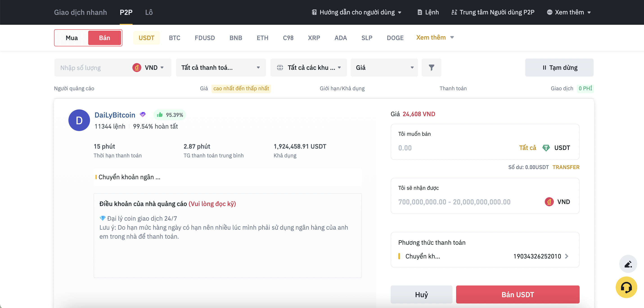644x308 pixels.
Task: Click the VND đ currency icon
Action: tap(137, 67)
